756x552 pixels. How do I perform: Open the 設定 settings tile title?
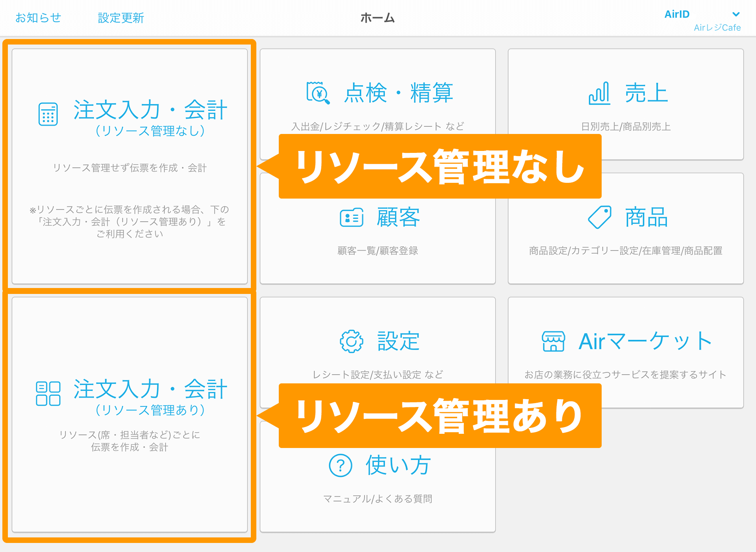398,341
